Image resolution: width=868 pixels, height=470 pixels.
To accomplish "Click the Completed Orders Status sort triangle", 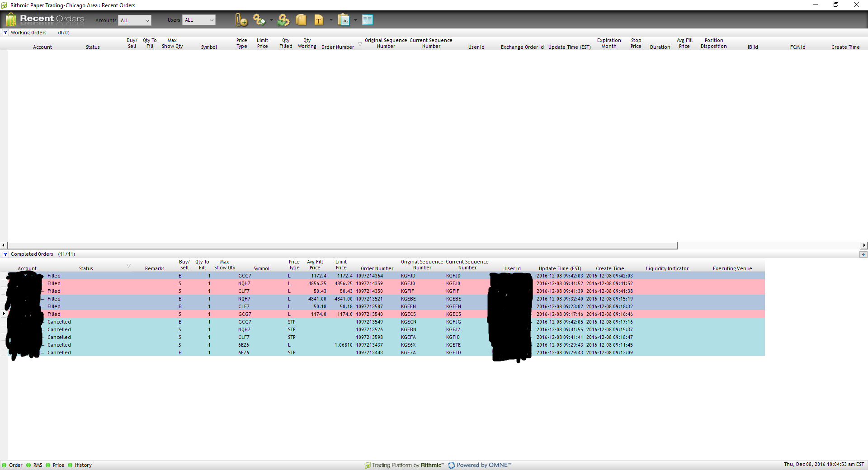I will tap(128, 266).
